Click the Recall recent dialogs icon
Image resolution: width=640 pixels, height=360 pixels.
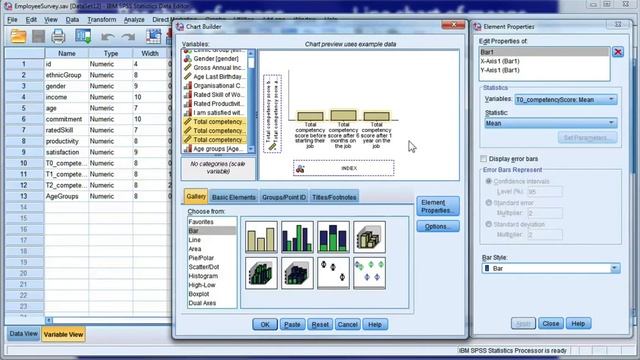tap(83, 36)
